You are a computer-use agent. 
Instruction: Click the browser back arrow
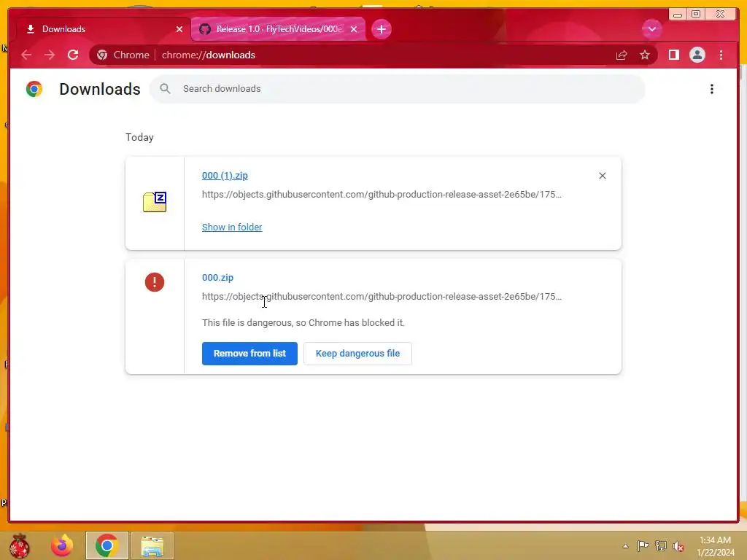tap(26, 55)
